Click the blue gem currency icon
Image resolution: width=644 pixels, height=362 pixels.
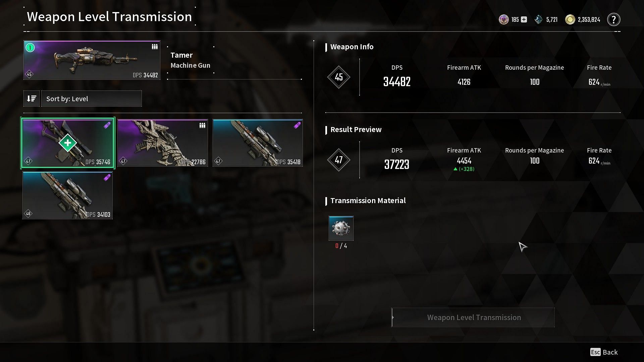coord(538,19)
